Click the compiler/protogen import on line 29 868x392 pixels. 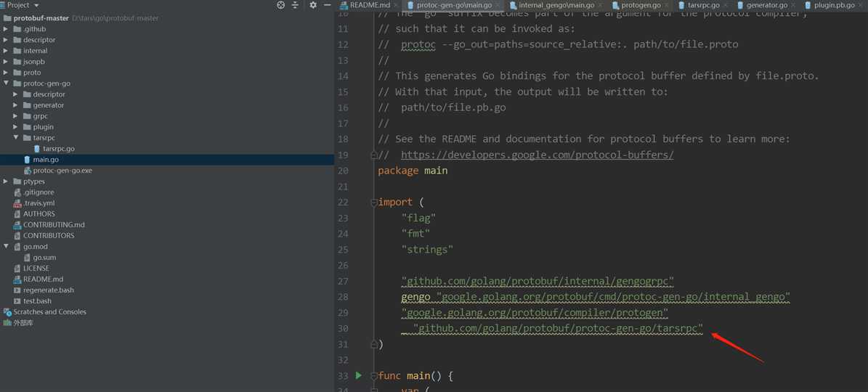[x=535, y=313]
